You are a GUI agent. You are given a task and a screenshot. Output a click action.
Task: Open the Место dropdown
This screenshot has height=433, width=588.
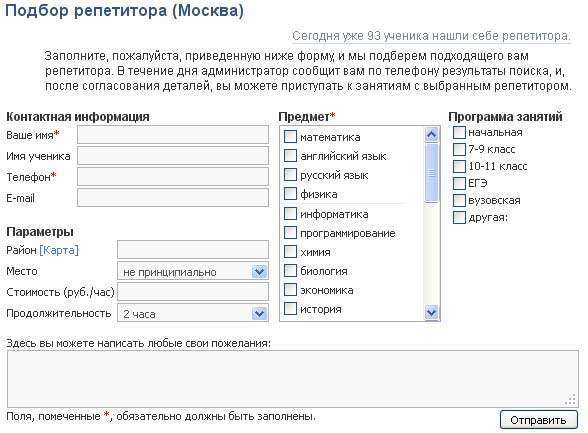point(193,271)
